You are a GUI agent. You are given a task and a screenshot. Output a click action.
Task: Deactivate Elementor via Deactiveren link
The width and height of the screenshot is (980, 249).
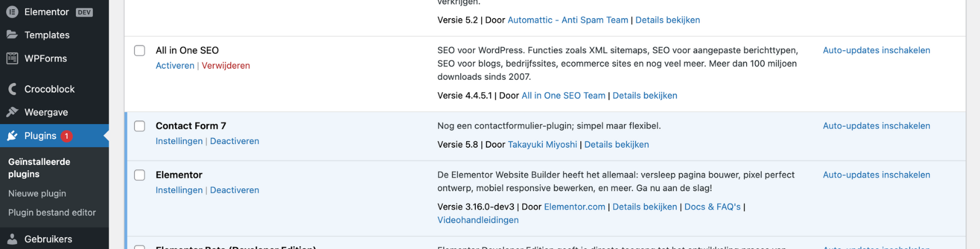(235, 190)
